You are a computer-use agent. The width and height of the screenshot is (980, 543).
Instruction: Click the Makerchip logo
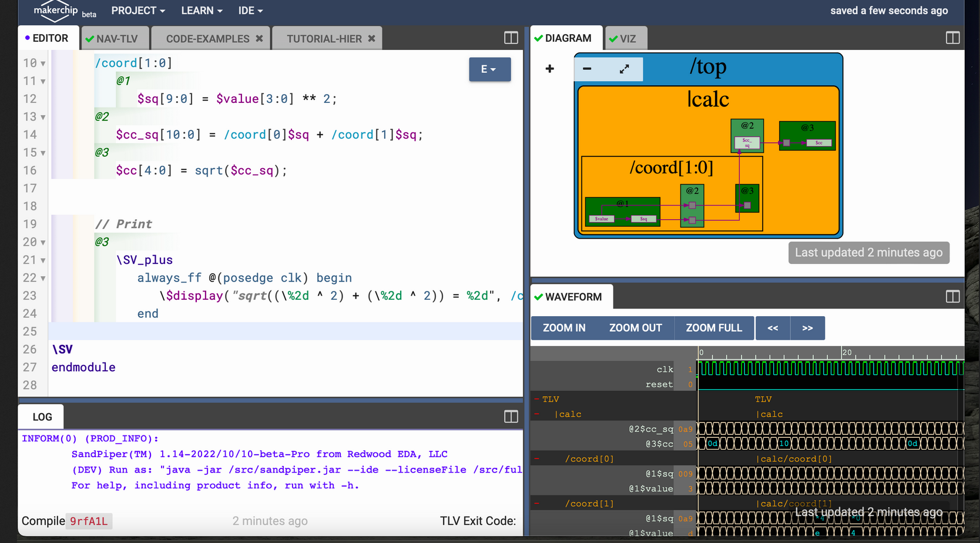coord(56,11)
